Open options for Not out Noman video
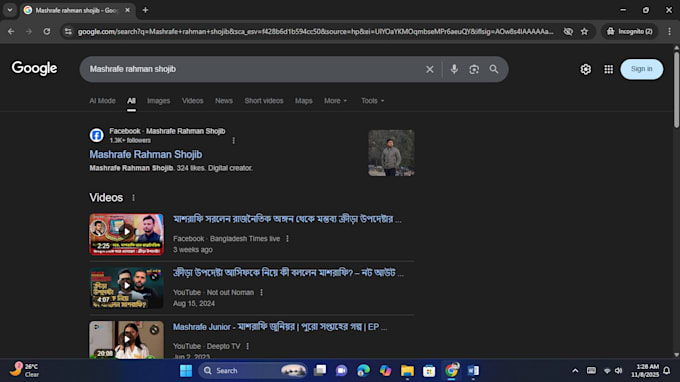The height and width of the screenshot is (382, 680). pyautogui.click(x=262, y=292)
